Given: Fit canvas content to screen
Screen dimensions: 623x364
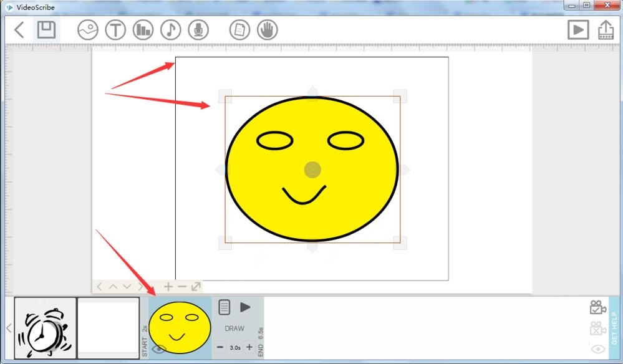Looking at the screenshot, I should (x=196, y=286).
